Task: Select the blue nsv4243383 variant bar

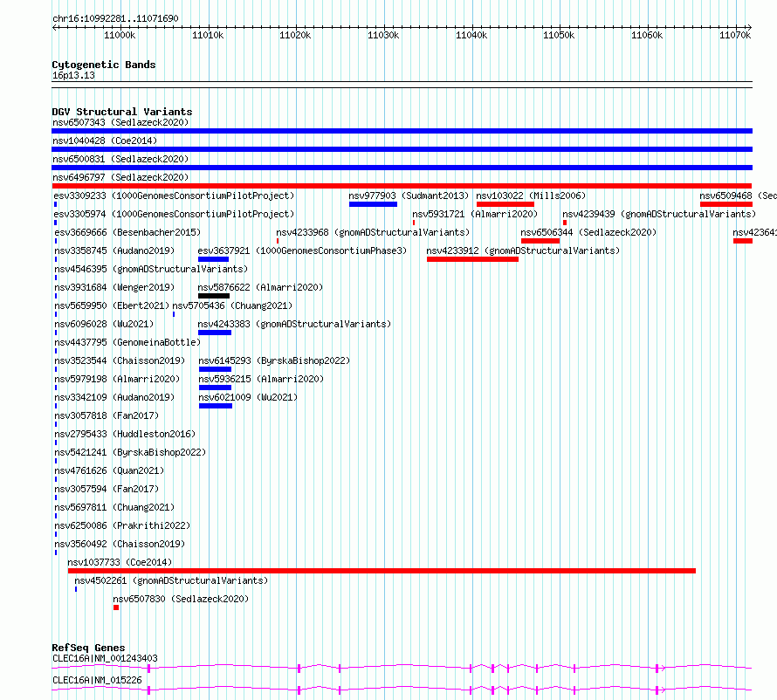Action: [x=215, y=333]
